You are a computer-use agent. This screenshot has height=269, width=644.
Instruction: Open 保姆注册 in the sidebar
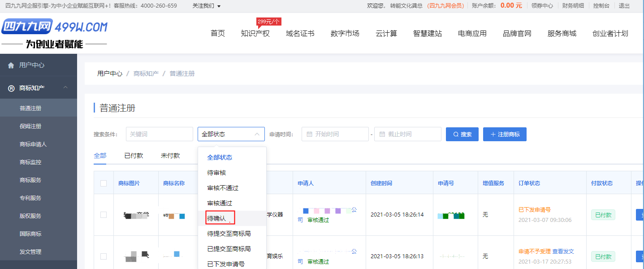coord(30,126)
